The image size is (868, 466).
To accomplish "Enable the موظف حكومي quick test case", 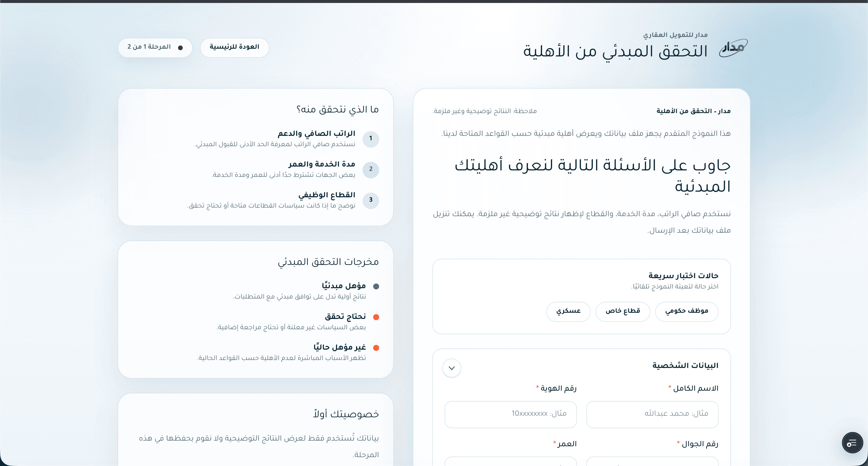I will 687,312.
